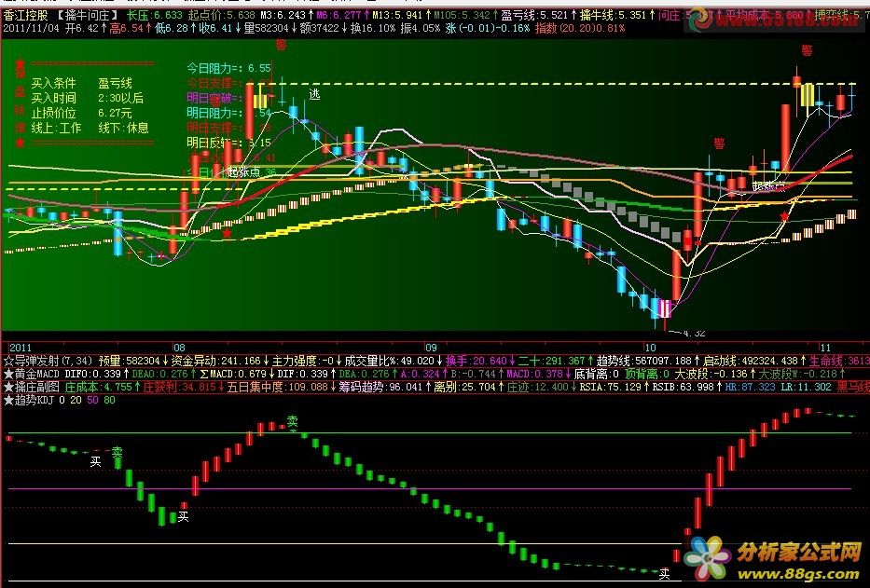The image size is (870, 588).
Task: Click the 线下:休息 text
Action: click(x=123, y=129)
